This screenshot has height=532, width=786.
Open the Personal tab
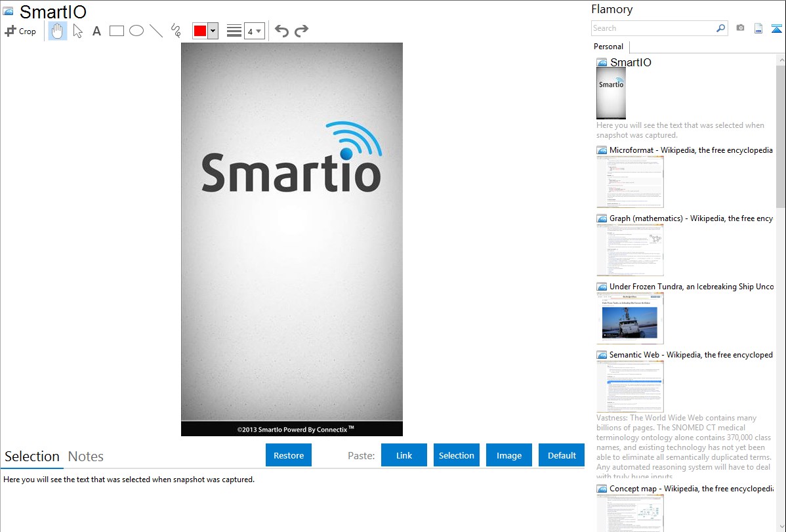pos(608,47)
